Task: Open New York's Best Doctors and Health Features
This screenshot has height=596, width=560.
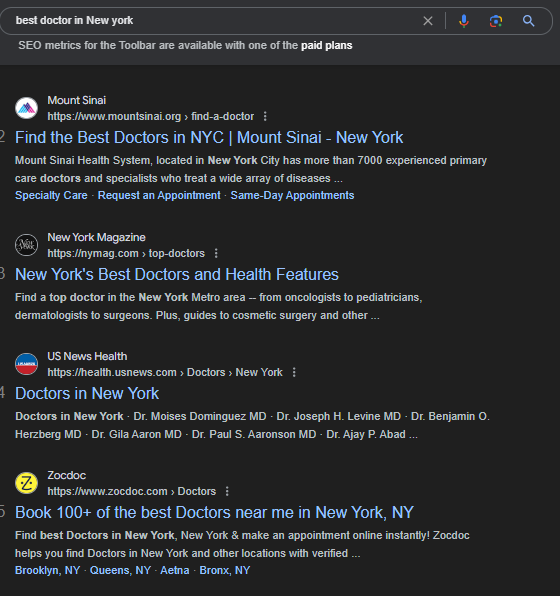Action: coord(177,274)
